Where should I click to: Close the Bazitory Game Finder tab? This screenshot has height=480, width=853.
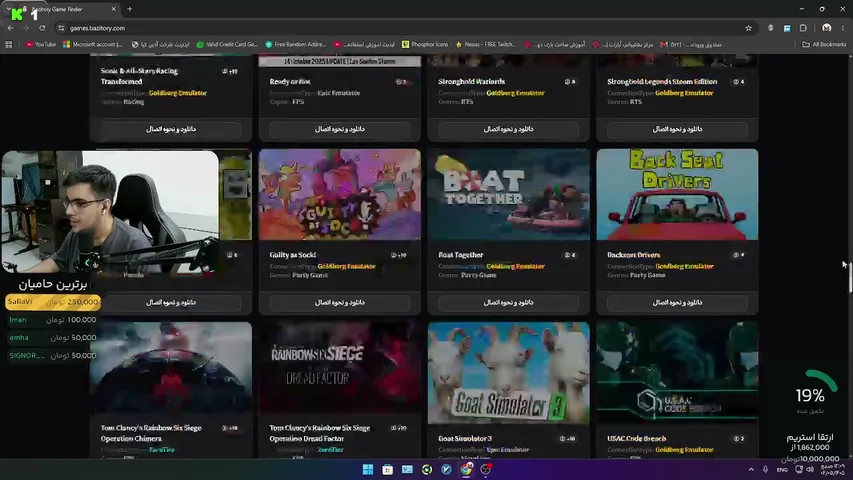pos(113,9)
